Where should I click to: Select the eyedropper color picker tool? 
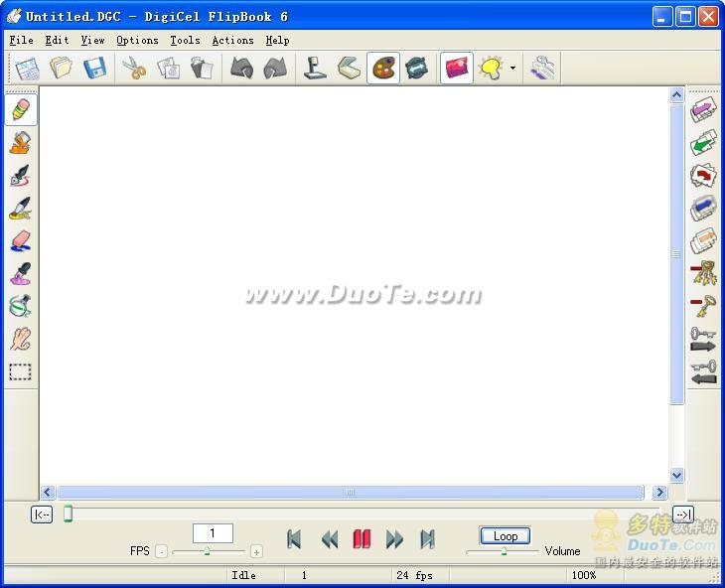pos(21,274)
